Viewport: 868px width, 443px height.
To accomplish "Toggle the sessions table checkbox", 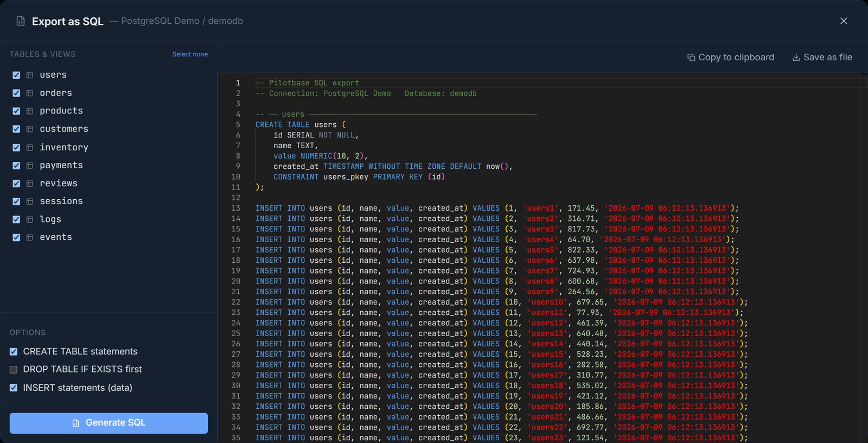I will click(16, 201).
